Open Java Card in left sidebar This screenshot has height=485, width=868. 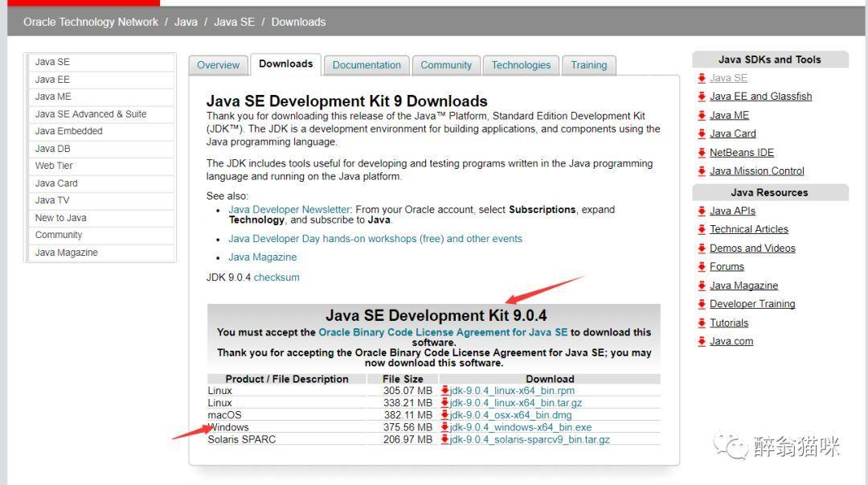coord(101,183)
